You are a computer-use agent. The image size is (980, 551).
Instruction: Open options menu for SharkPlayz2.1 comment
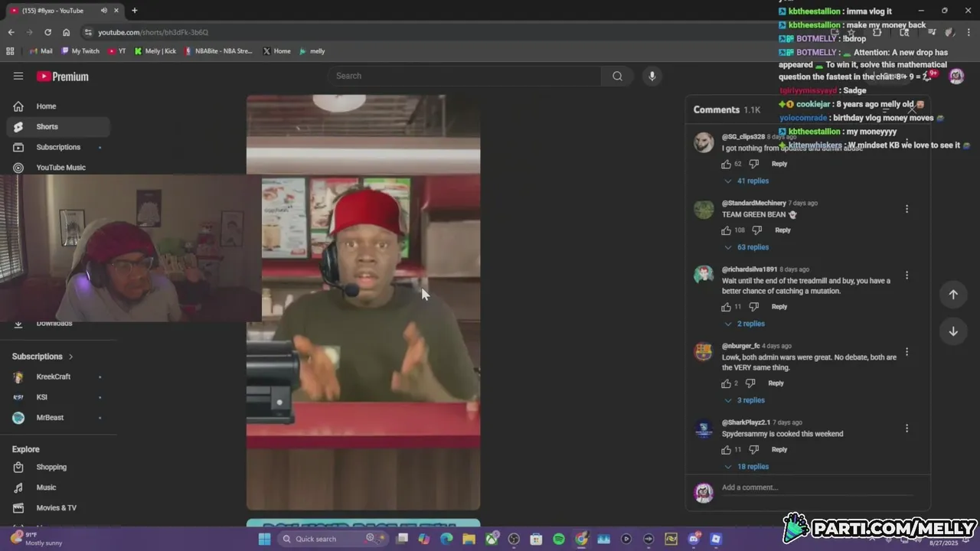pos(906,429)
